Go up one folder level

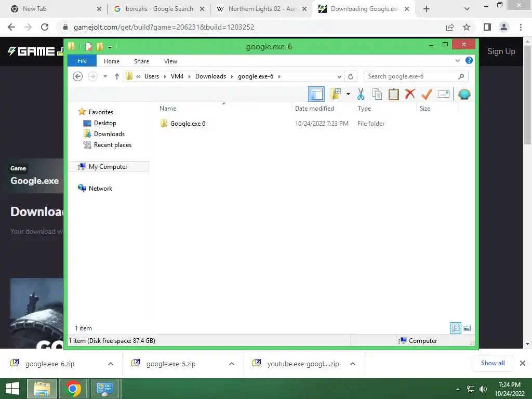coord(117,76)
